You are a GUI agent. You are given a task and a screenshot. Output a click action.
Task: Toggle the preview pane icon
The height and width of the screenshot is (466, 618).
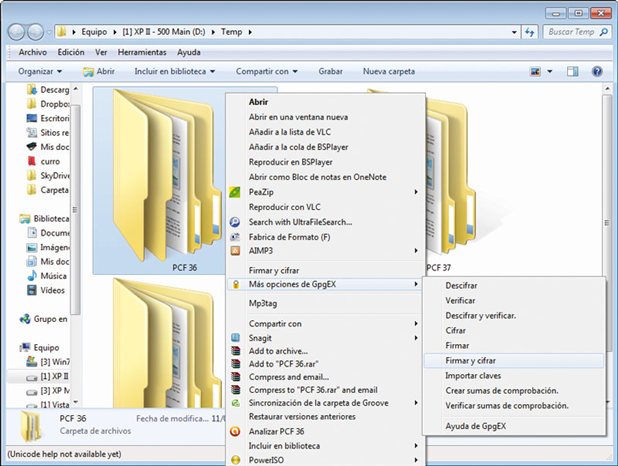pyautogui.click(x=572, y=71)
